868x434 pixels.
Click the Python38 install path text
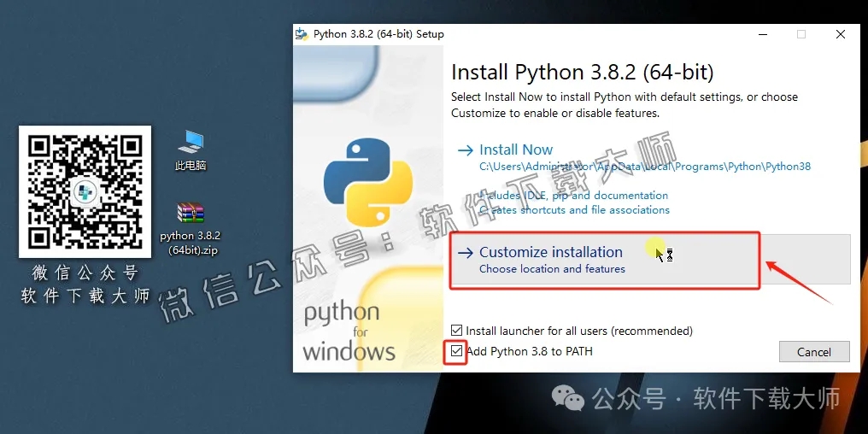645,166
